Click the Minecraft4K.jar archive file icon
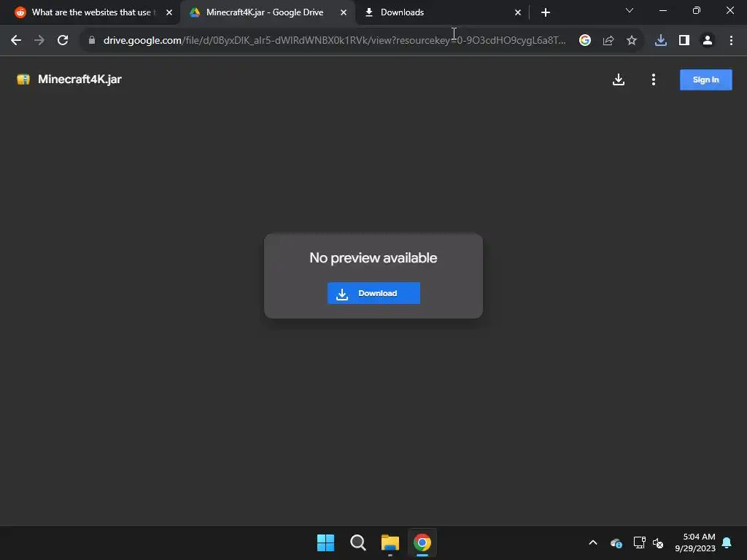 tap(23, 79)
